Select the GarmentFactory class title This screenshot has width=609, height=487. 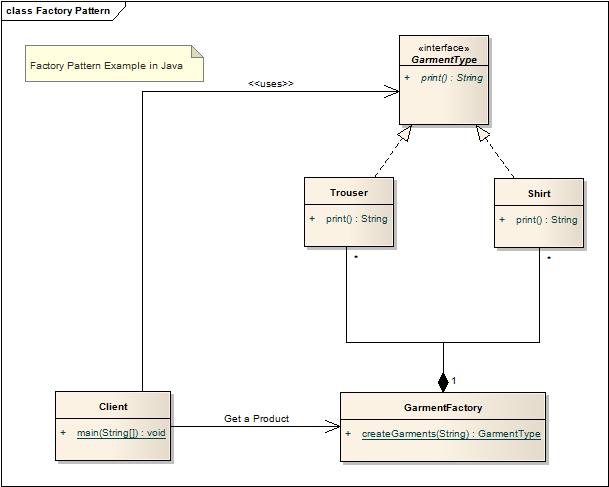click(x=443, y=407)
